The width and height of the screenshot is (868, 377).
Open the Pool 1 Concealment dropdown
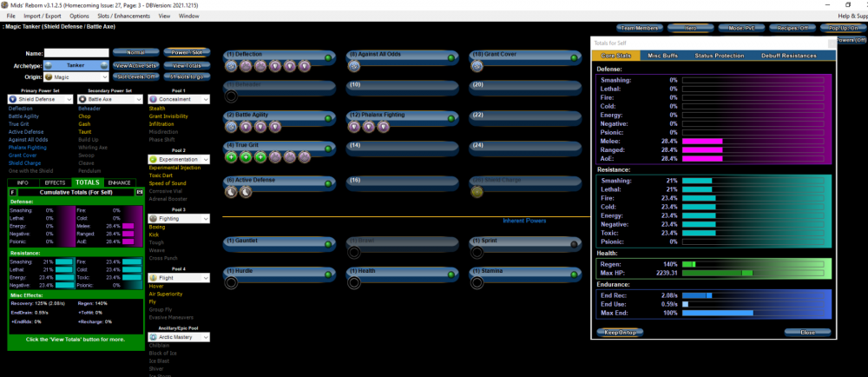coord(180,99)
